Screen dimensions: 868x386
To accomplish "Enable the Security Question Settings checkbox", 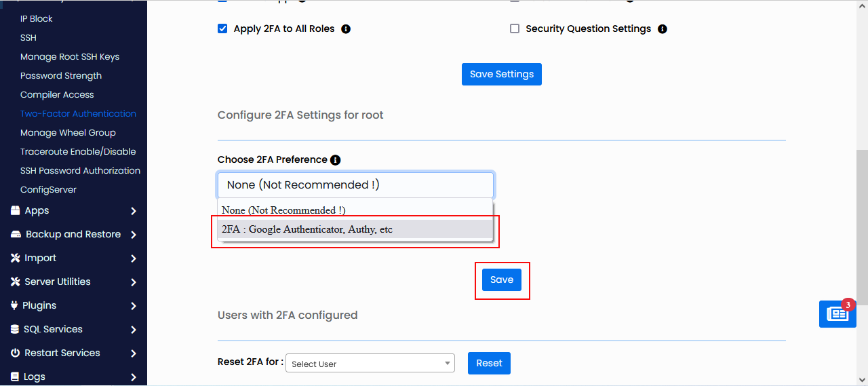I will coord(515,28).
